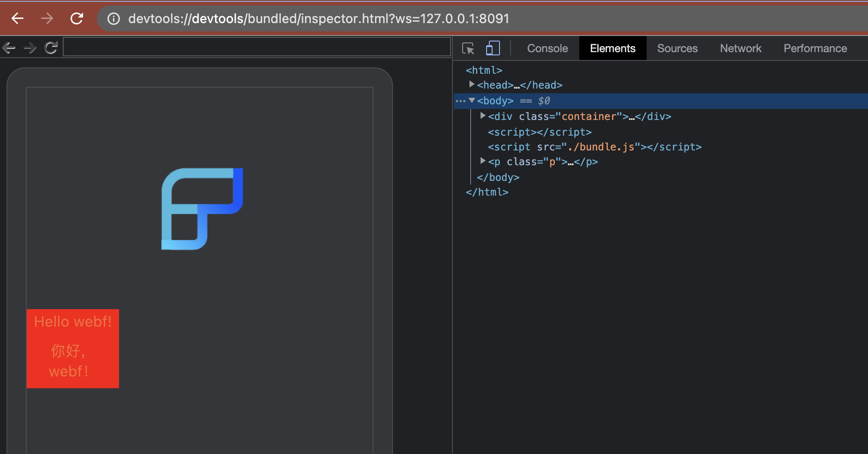Select the <head>…</head> node text
Viewport: 868px width, 454px height.
coord(520,85)
